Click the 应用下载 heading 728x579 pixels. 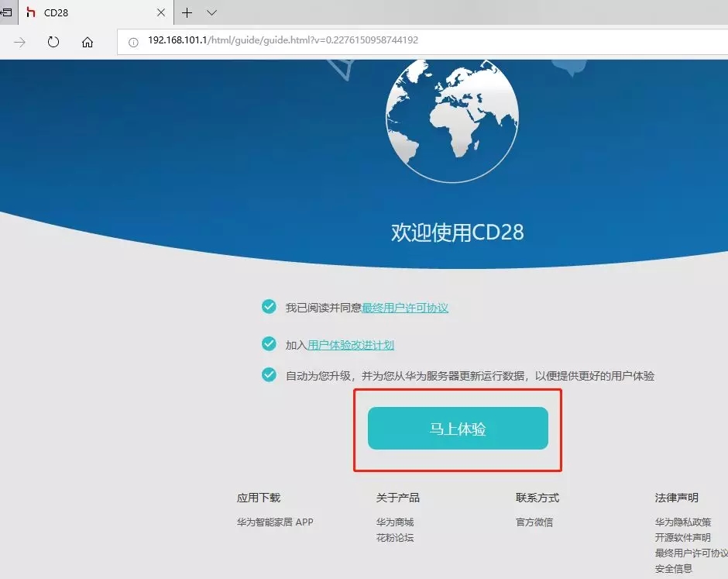(259, 498)
